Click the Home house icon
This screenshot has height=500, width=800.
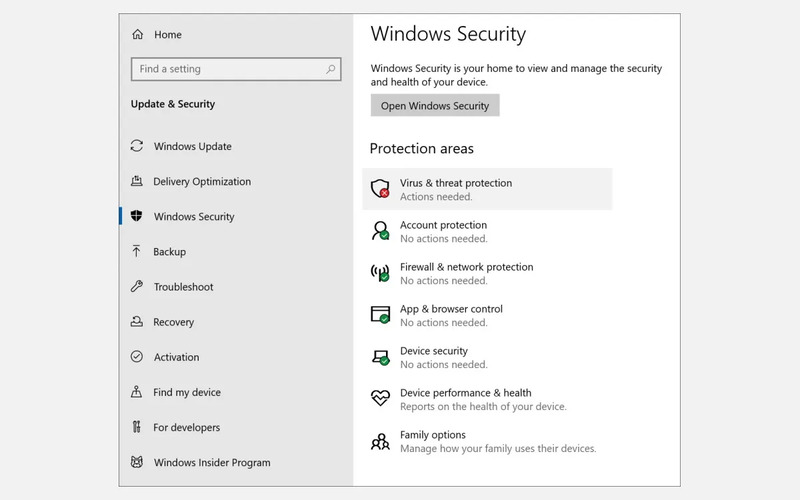137,34
